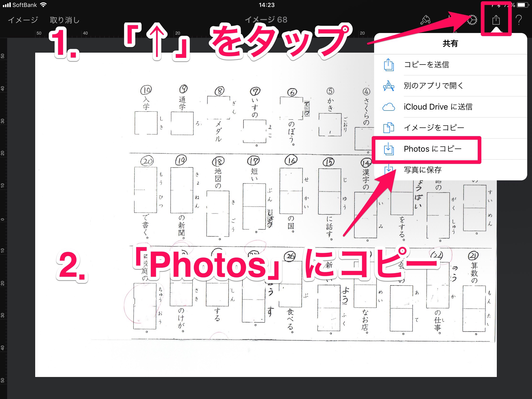532x399 pixels.
Task: Choose 別のアプリで開く option
Action: (433, 86)
